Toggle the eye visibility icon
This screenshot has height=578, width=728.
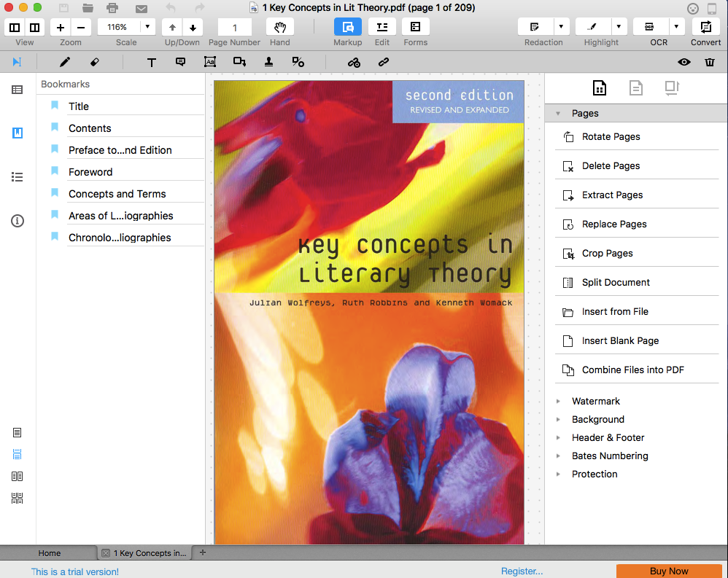(684, 63)
